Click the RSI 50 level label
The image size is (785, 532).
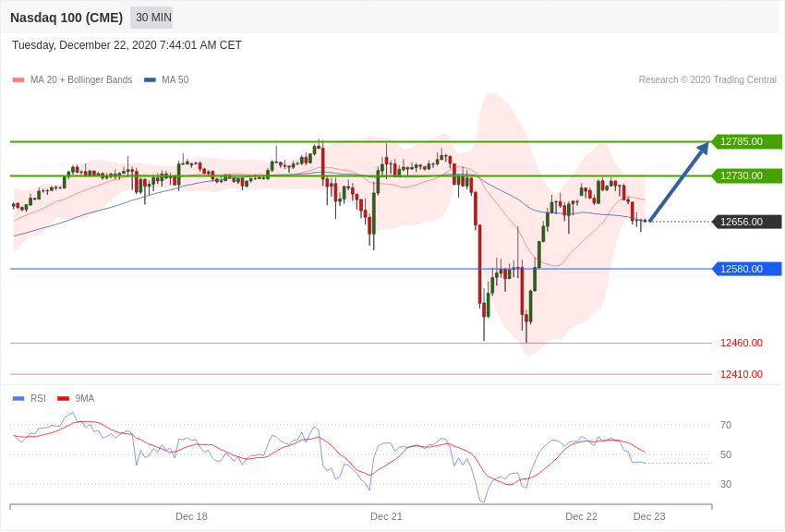pyautogui.click(x=726, y=454)
